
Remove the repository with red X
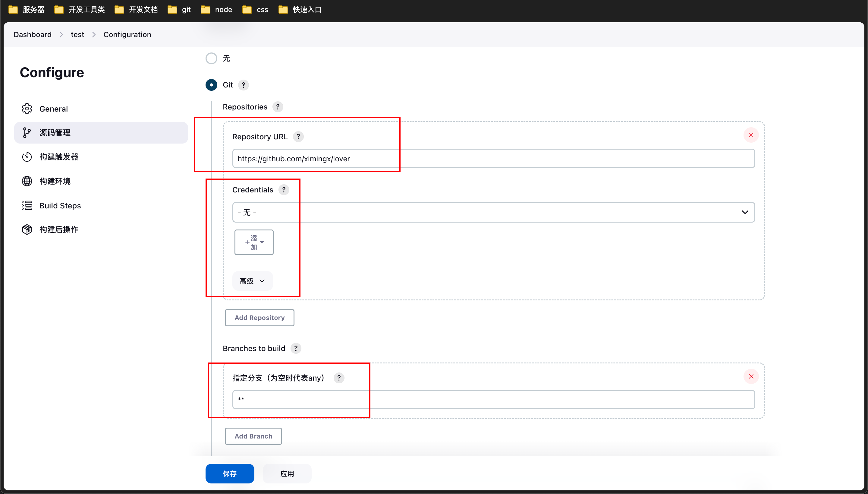coord(751,135)
